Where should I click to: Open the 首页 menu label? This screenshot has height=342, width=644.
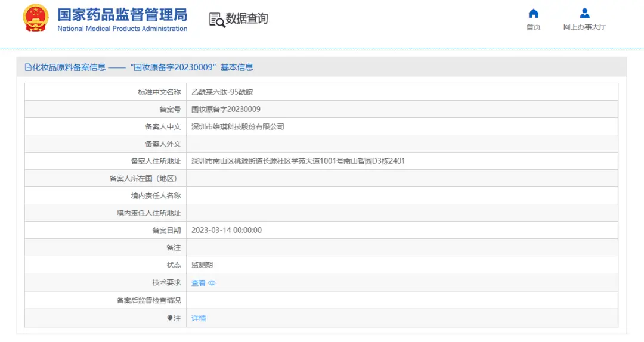coord(533,27)
